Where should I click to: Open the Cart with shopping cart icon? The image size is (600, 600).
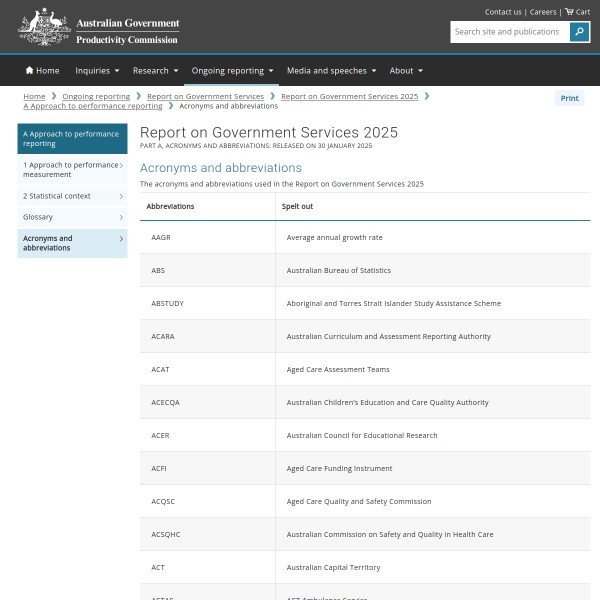pyautogui.click(x=577, y=12)
